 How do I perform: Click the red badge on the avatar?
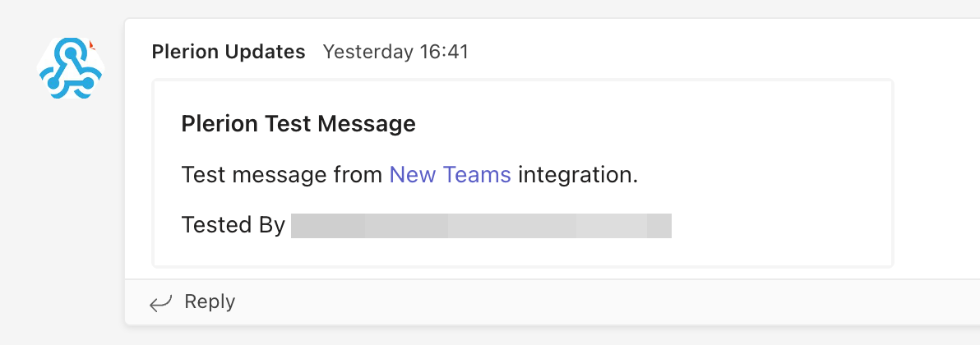click(x=91, y=44)
